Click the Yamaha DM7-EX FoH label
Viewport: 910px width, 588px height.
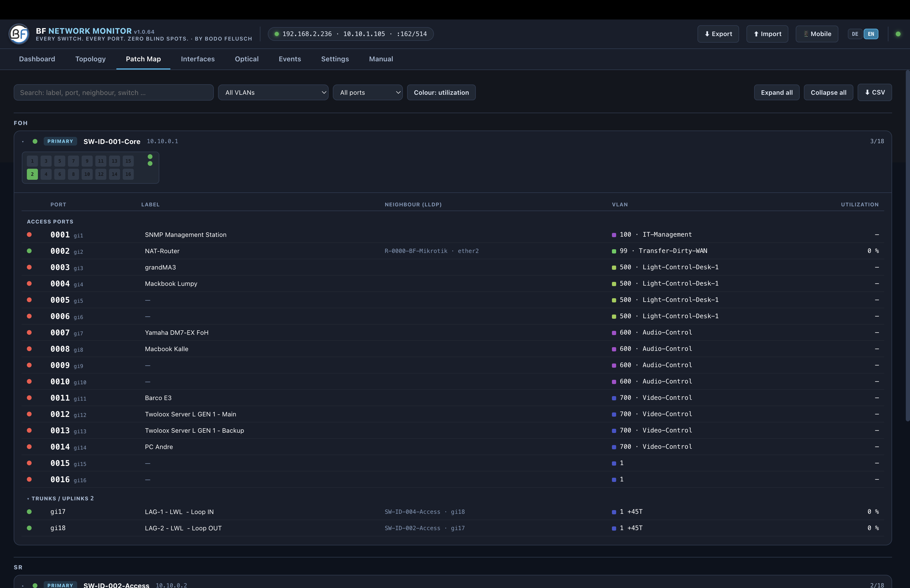(177, 333)
